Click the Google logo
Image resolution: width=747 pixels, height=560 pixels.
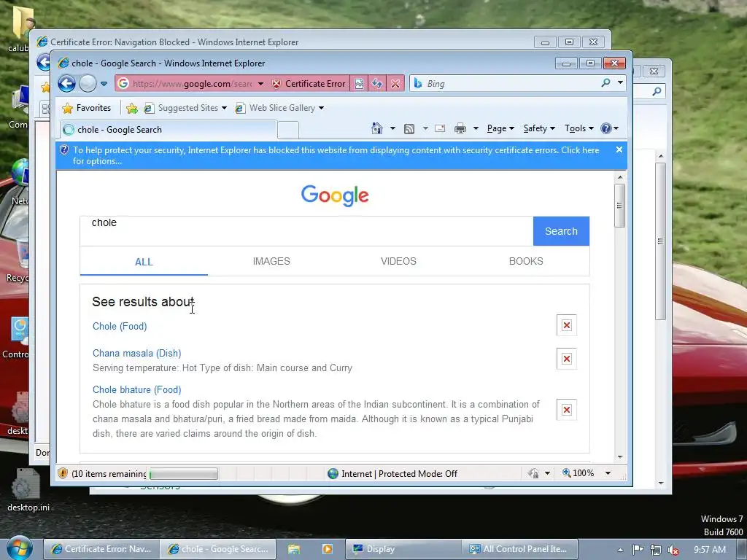335,195
